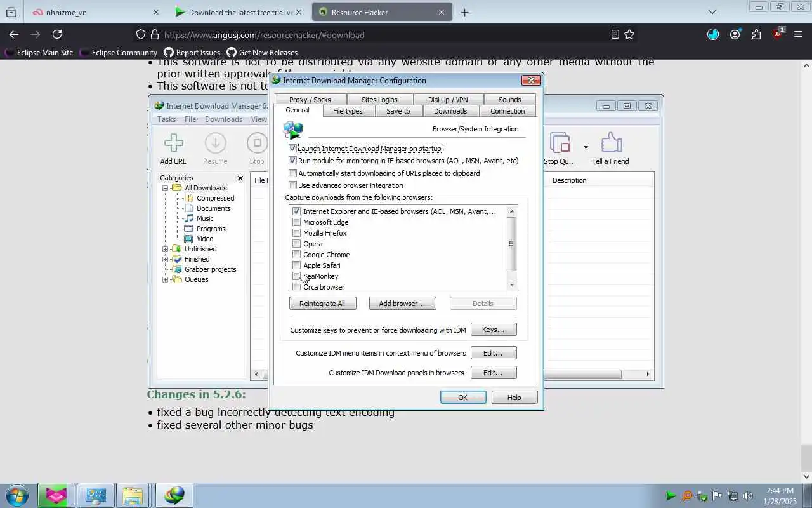This screenshot has width=812, height=508.
Task: Switch to the Connection tab
Action: click(x=507, y=111)
